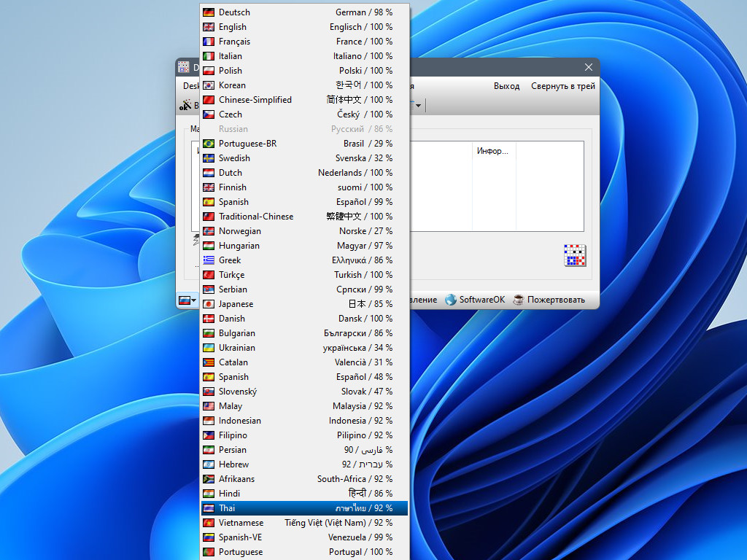Click the Korean flag icon
The height and width of the screenshot is (560, 747).
click(x=208, y=85)
